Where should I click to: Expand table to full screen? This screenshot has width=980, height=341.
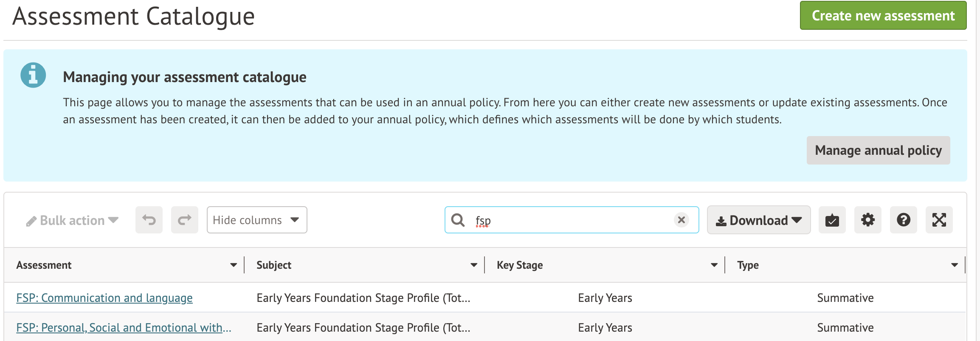pyautogui.click(x=939, y=220)
